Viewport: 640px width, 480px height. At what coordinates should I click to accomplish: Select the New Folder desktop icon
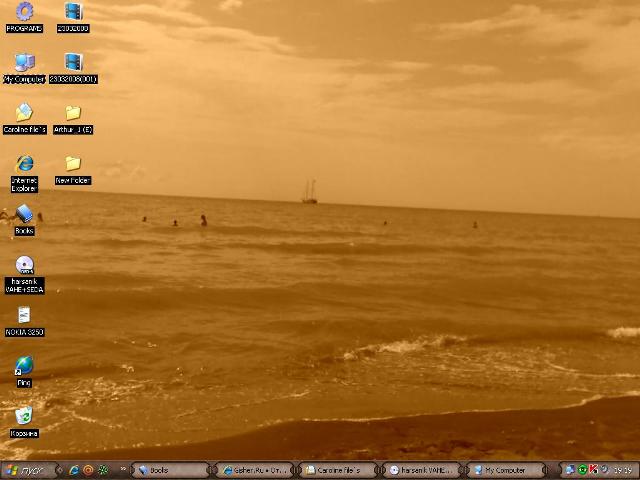73,165
